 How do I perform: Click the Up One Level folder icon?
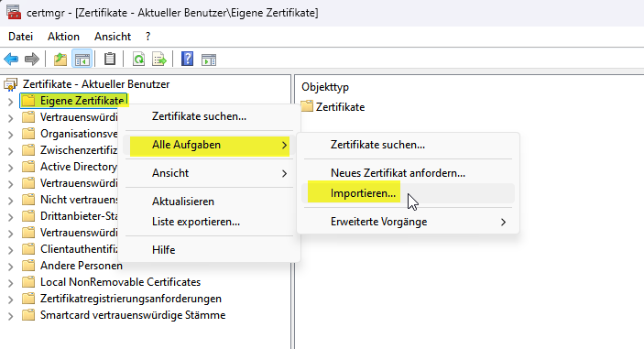(x=60, y=60)
